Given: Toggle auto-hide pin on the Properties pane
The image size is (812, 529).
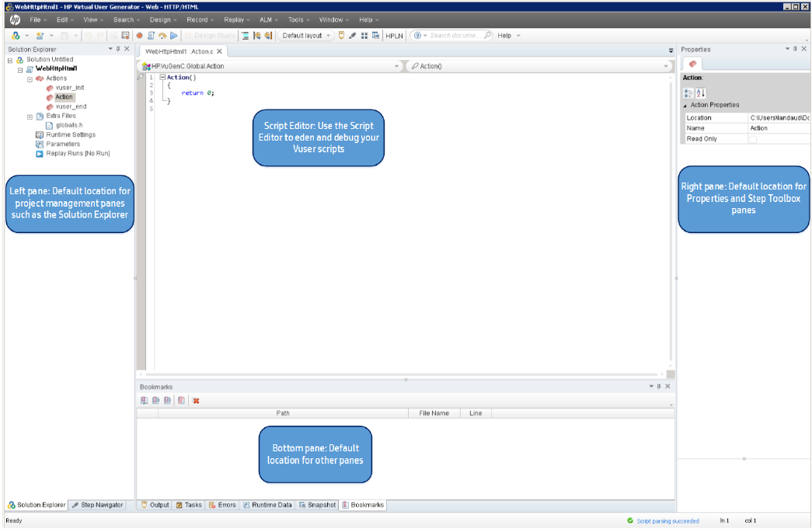Looking at the screenshot, I should pyautogui.click(x=794, y=50).
